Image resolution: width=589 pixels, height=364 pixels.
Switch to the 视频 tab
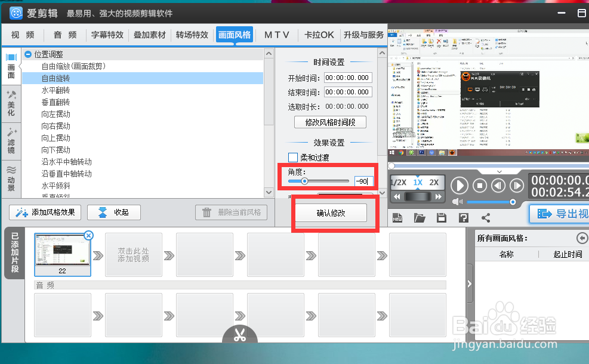click(x=23, y=35)
